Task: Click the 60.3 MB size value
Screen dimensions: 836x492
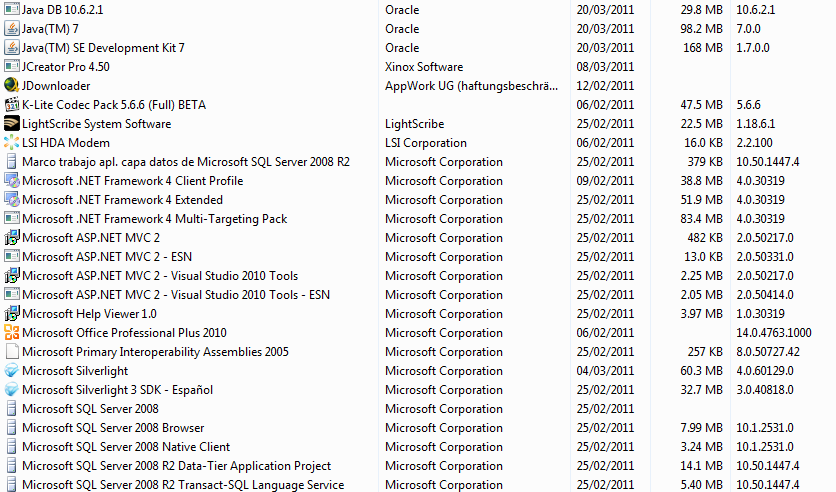Action: coord(701,371)
